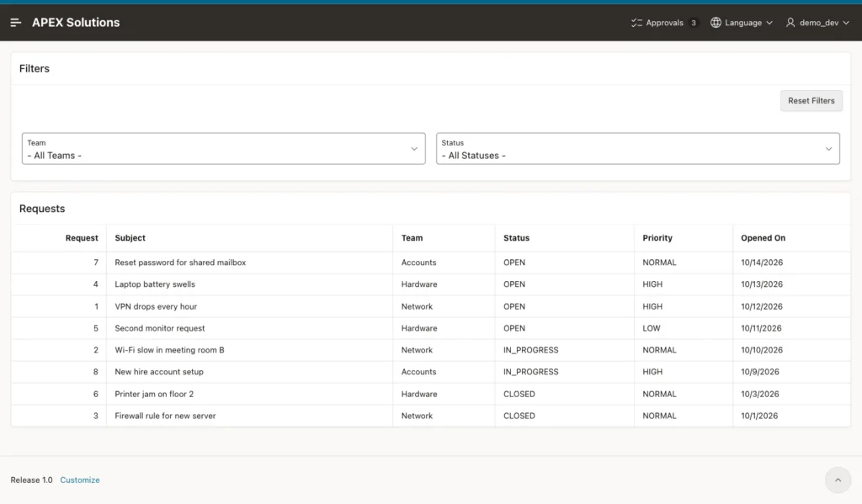Open the Status filter dropdown
Viewport: 862px width, 504px height.
click(638, 148)
